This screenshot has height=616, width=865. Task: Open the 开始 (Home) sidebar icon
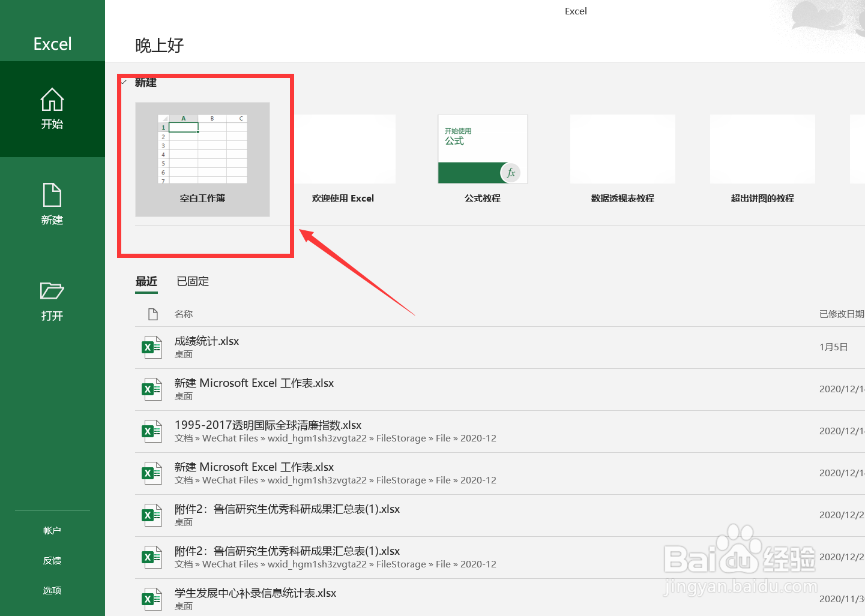point(52,109)
